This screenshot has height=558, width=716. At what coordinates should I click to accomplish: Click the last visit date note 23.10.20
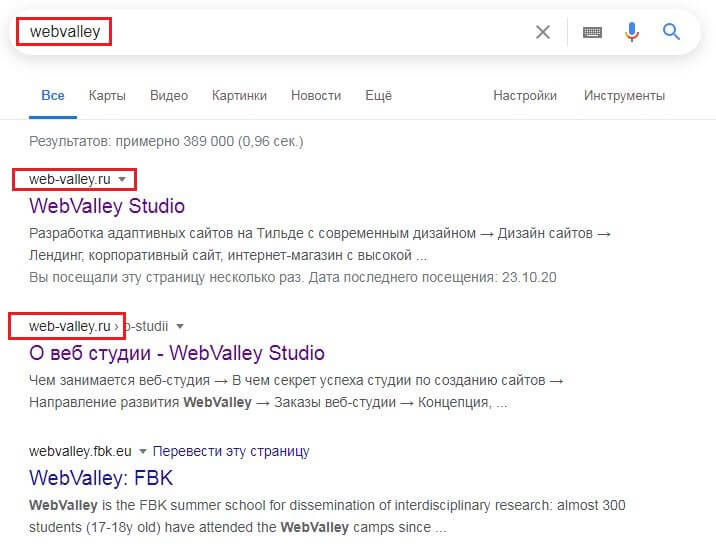(293, 277)
